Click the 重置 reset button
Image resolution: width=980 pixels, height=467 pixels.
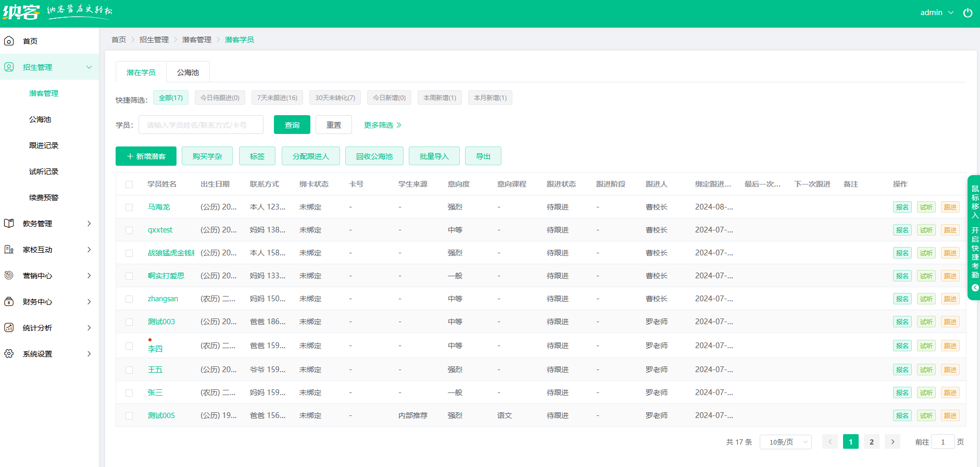point(334,125)
